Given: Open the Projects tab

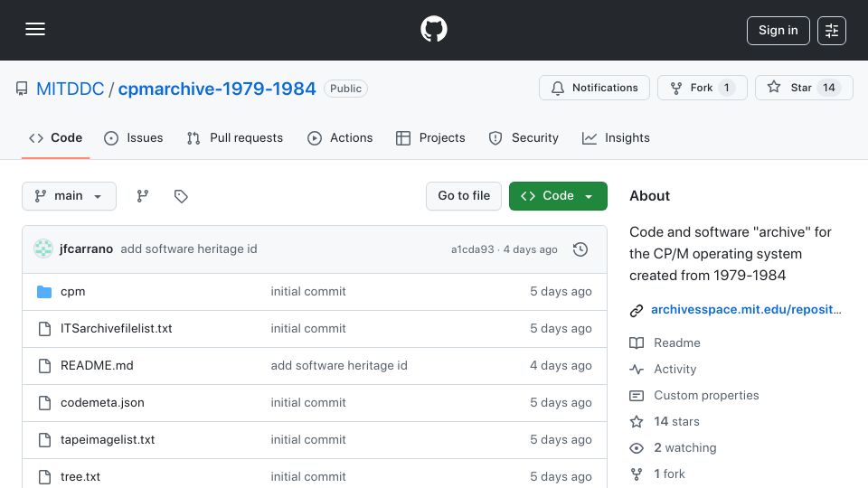Looking at the screenshot, I should pyautogui.click(x=430, y=137).
